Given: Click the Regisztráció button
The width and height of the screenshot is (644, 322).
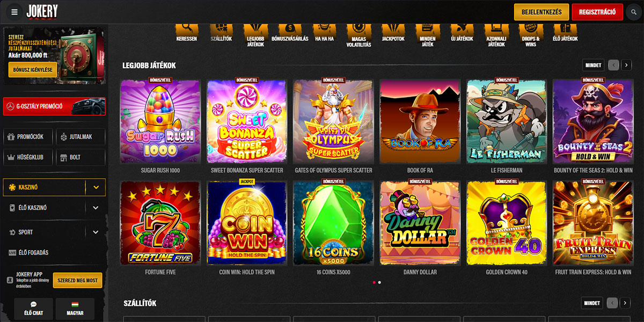Looking at the screenshot, I should click(597, 12).
